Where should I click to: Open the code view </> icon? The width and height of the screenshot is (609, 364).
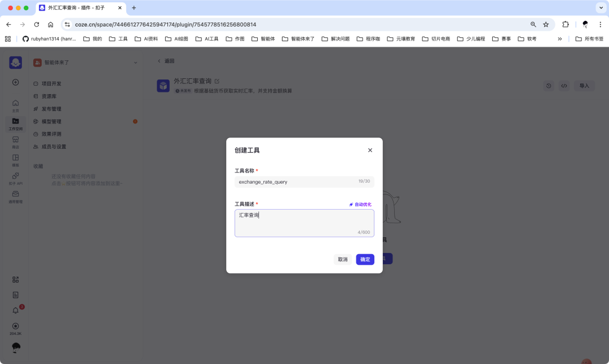coord(564,86)
